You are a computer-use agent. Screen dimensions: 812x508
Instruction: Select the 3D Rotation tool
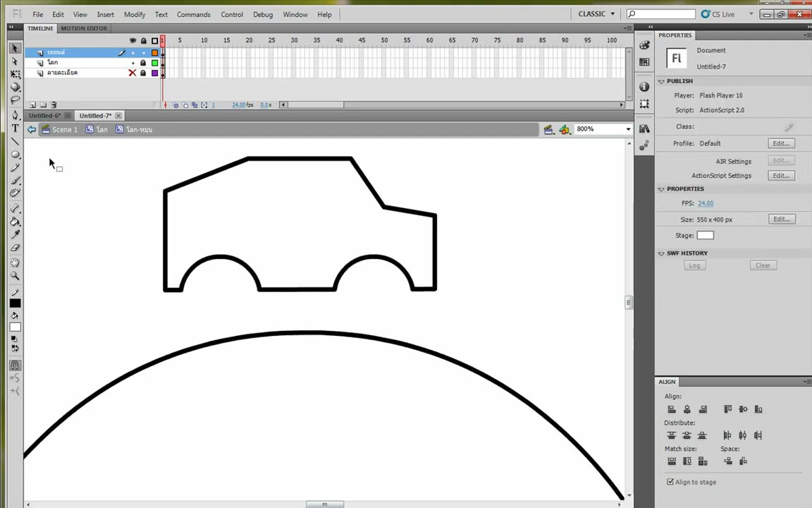pyautogui.click(x=15, y=87)
